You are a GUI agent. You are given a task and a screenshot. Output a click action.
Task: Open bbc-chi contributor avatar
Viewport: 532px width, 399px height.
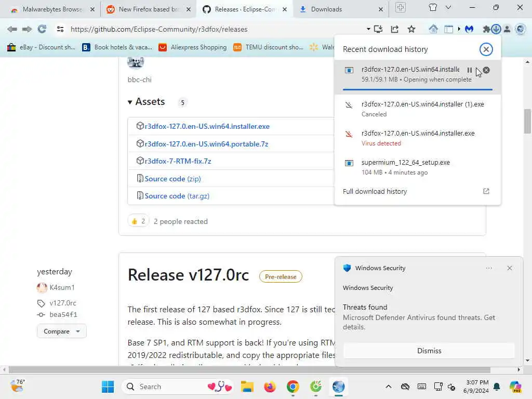click(x=136, y=62)
